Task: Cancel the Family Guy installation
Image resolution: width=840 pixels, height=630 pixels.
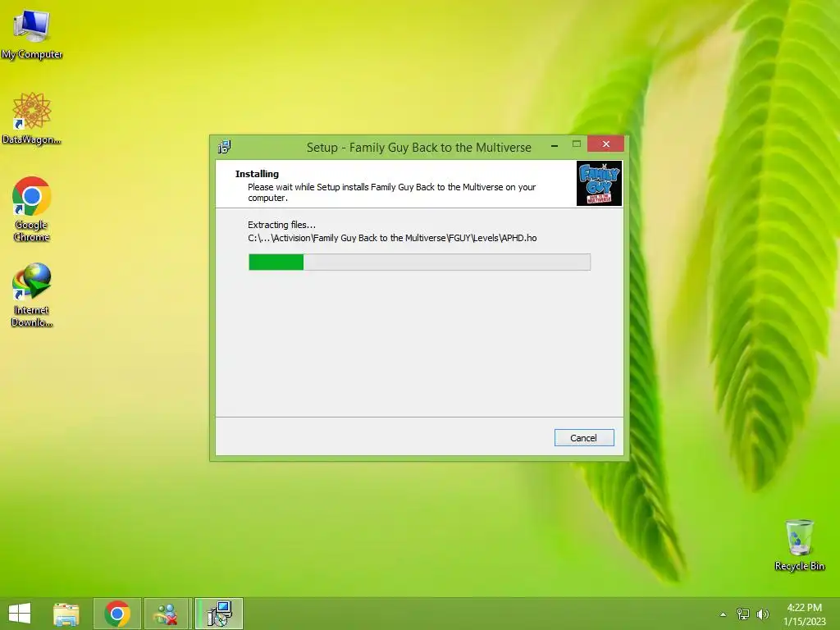Action: [584, 438]
